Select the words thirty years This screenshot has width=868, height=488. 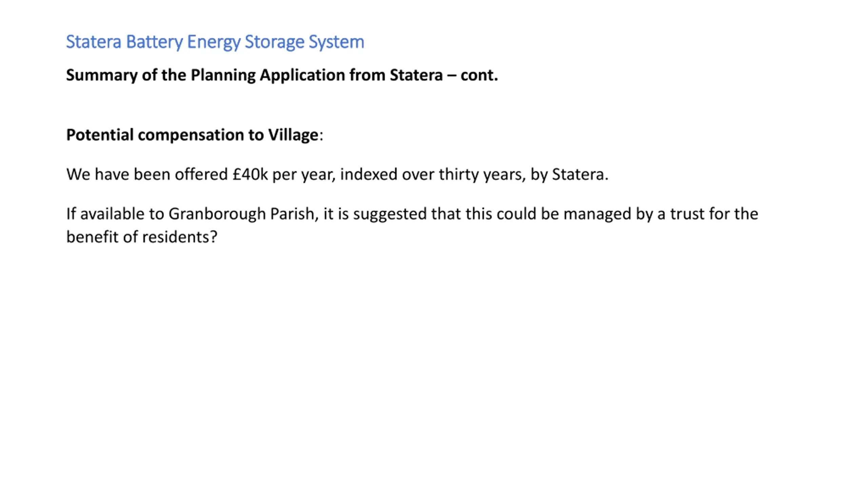(482, 175)
